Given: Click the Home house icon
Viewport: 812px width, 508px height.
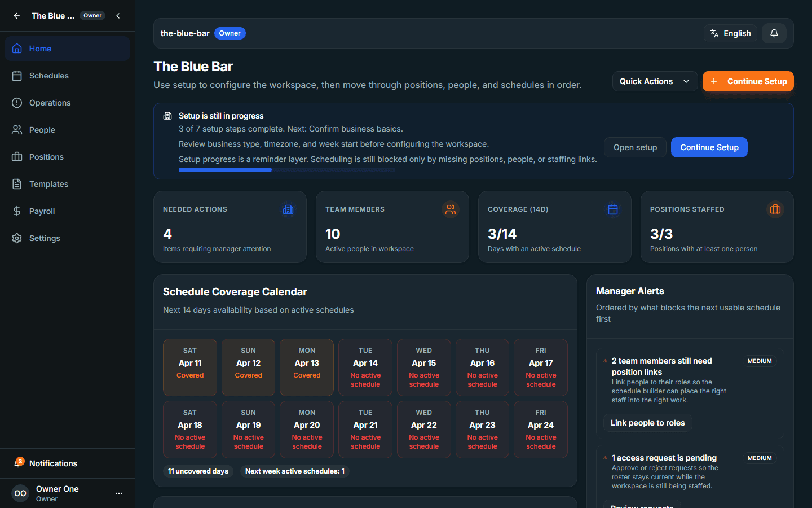Looking at the screenshot, I should [x=17, y=49].
